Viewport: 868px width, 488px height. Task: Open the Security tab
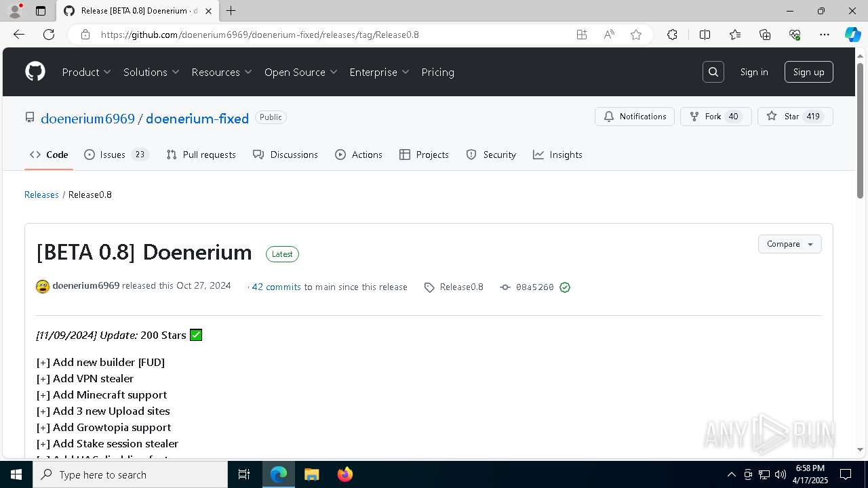click(491, 155)
